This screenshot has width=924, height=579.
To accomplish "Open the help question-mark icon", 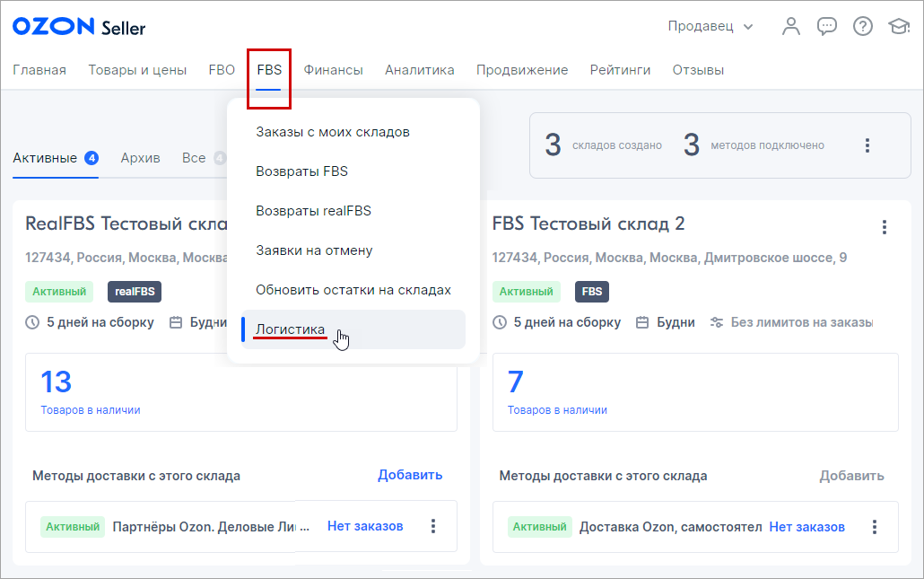I will [x=863, y=26].
